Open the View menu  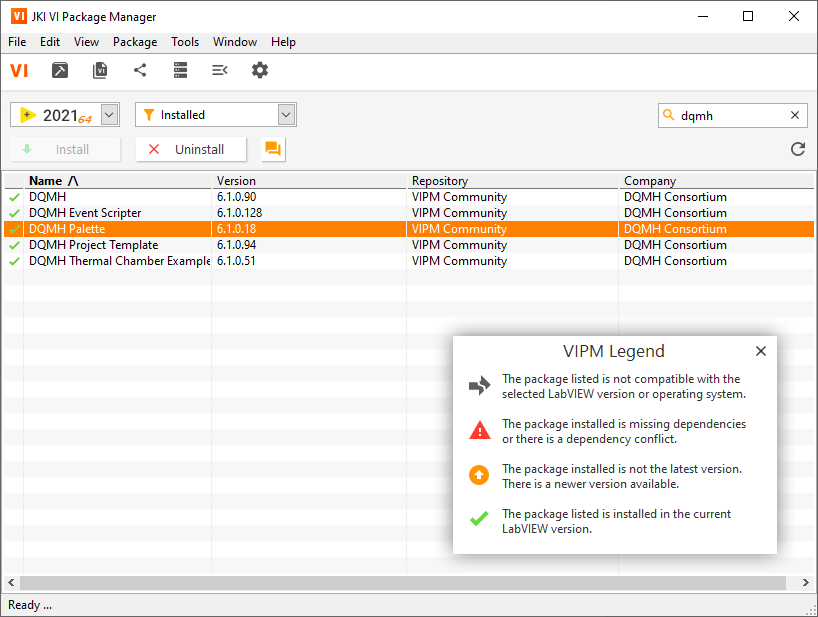pyautogui.click(x=86, y=42)
